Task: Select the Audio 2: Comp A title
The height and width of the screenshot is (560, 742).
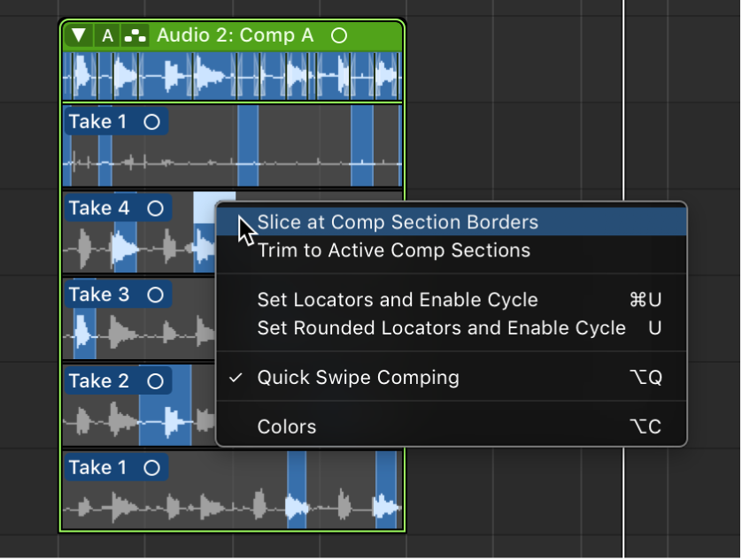Action: pyautogui.click(x=236, y=35)
